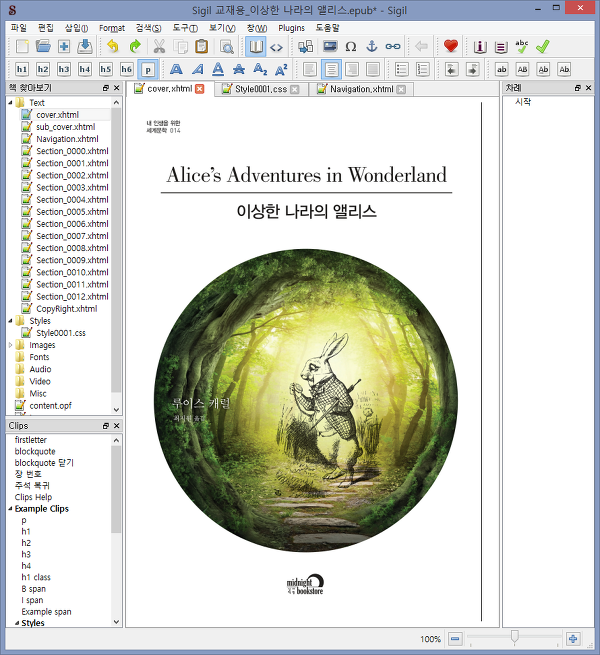
Task: Toggle paragraph p style button
Action: click(148, 69)
